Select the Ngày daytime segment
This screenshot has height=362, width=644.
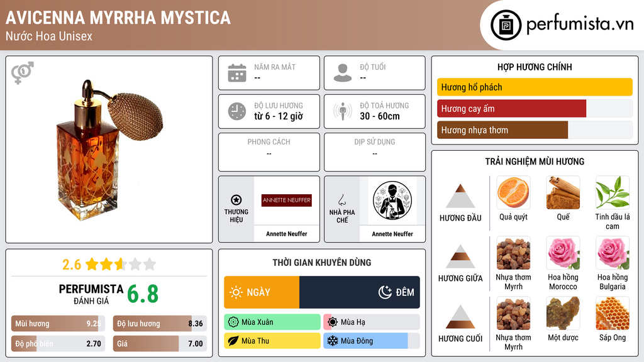pos(262,292)
